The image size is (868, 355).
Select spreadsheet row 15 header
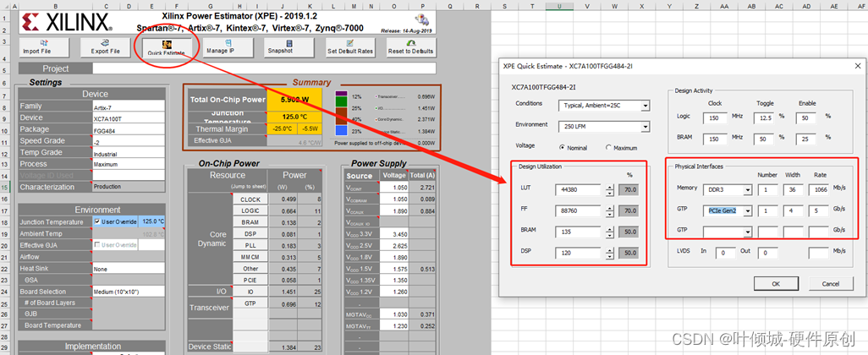pyautogui.click(x=3, y=188)
